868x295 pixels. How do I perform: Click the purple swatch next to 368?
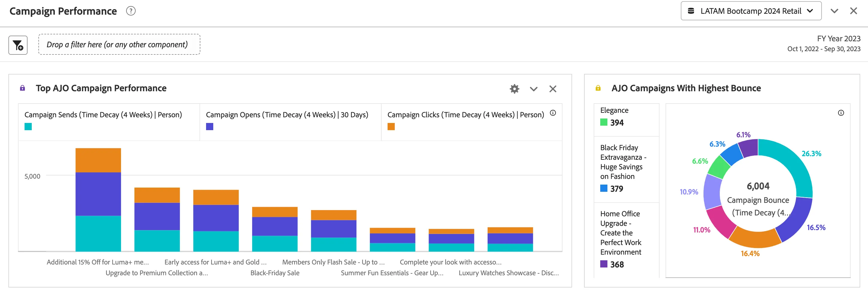[604, 264]
